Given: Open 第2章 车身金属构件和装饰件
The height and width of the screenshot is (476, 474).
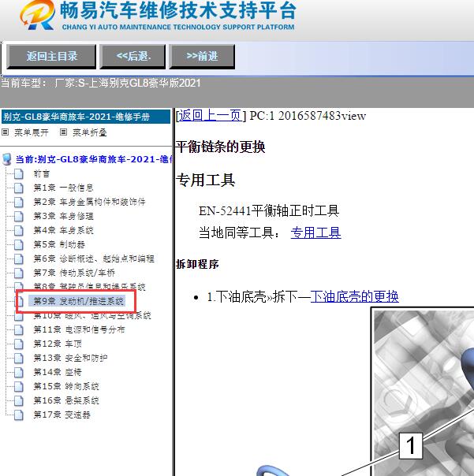Looking at the screenshot, I should 89,202.
